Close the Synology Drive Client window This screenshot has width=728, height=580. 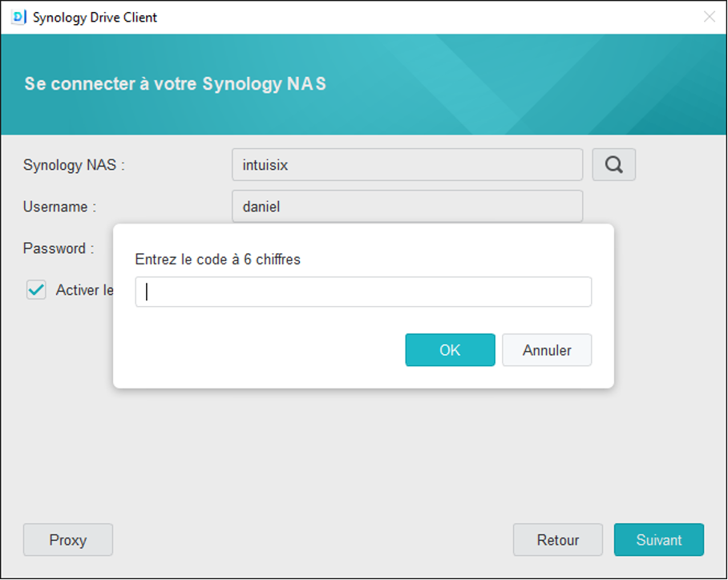[709, 17]
